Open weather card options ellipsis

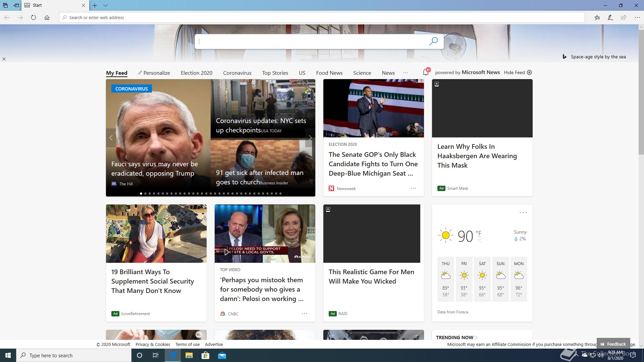523,213
